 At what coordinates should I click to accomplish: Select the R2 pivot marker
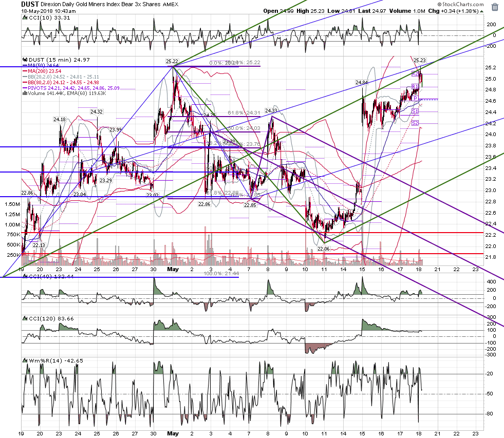tap(415, 74)
